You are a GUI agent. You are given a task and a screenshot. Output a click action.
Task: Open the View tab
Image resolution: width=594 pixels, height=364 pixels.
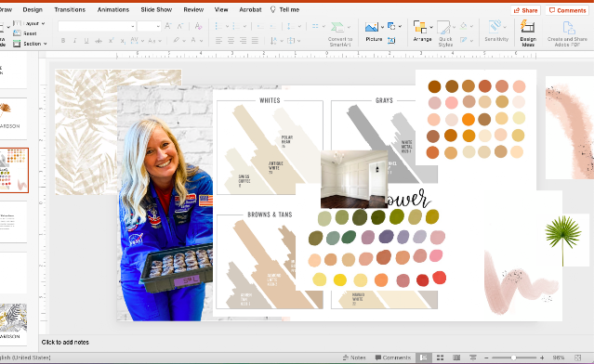coord(221,9)
